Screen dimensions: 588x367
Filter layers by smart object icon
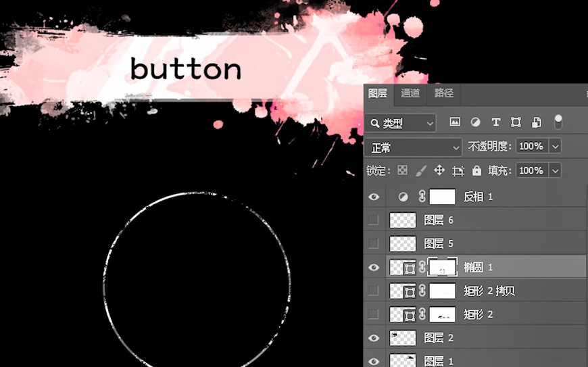coord(536,122)
